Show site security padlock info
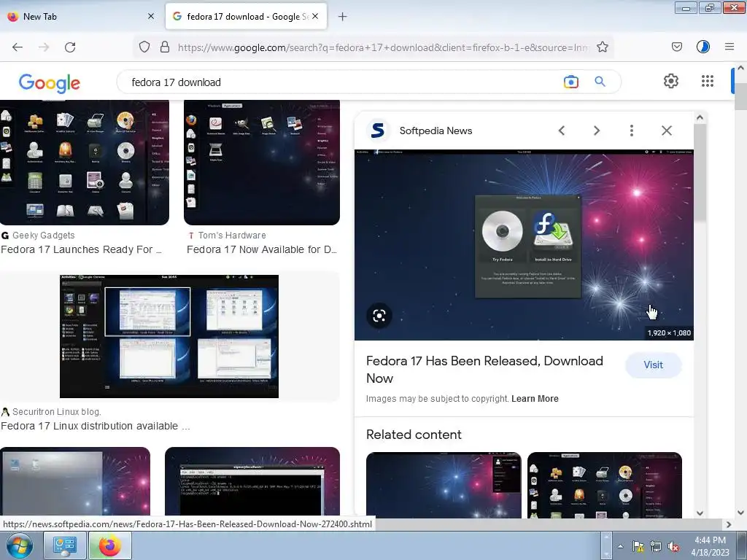The height and width of the screenshot is (560, 747). 165,47
